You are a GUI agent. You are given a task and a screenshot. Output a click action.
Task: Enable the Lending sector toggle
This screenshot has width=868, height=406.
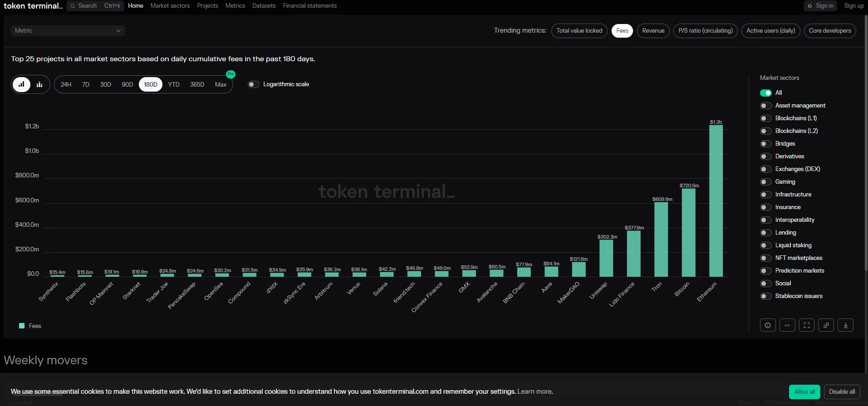[766, 233]
